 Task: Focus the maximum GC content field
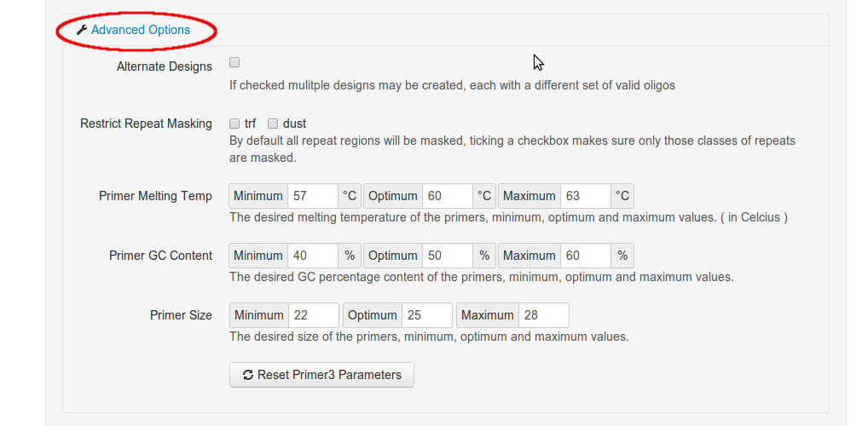tap(585, 256)
